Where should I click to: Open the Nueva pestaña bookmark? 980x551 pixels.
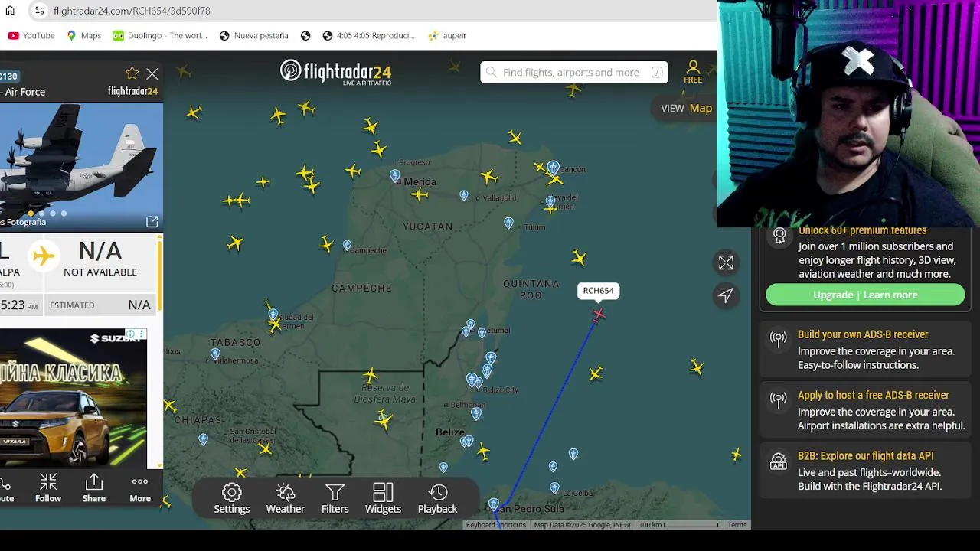coord(253,35)
